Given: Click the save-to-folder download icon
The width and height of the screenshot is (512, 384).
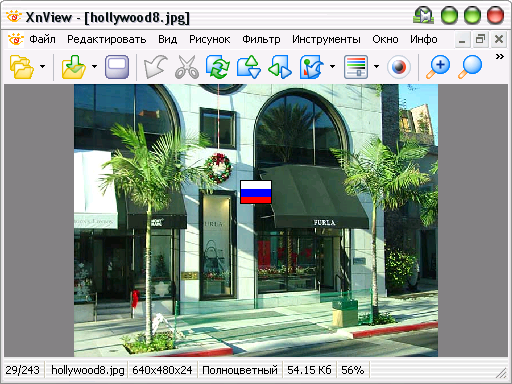Looking at the screenshot, I should click(74, 67).
